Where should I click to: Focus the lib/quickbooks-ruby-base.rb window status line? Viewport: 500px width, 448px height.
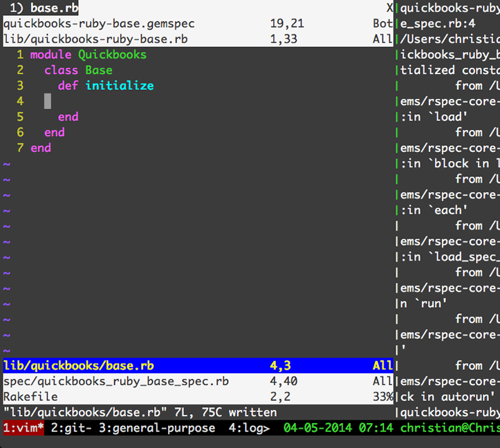[x=198, y=39]
